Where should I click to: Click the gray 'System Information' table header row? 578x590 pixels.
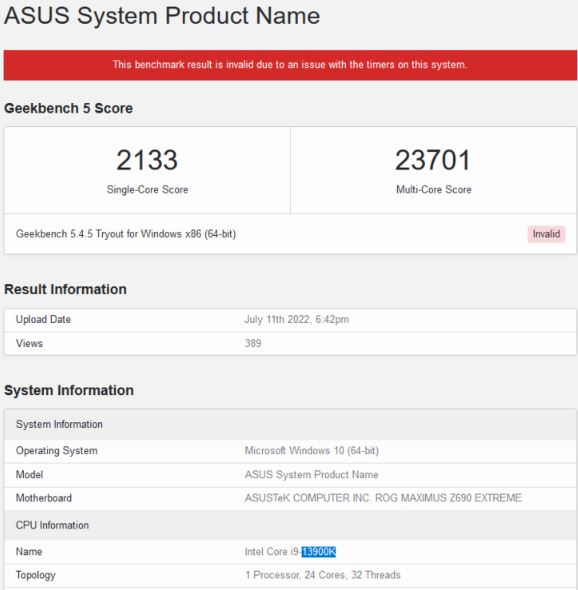click(290, 424)
